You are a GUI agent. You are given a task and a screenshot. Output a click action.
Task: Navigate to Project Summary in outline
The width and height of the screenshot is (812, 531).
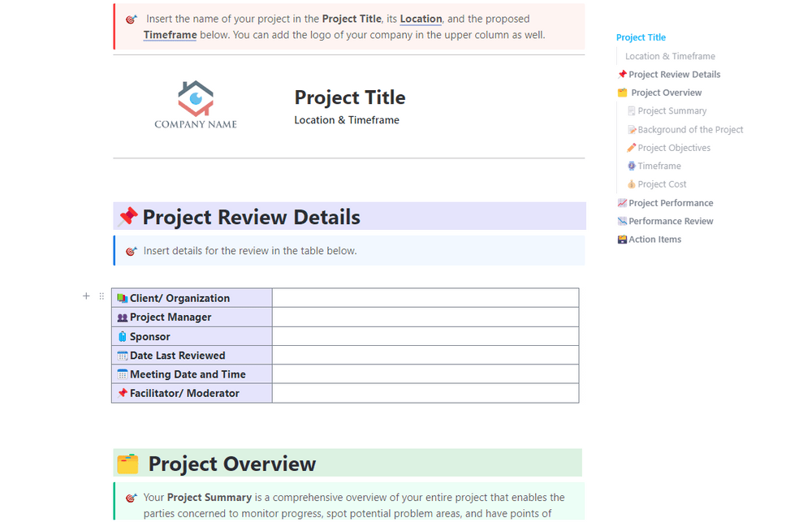click(672, 111)
